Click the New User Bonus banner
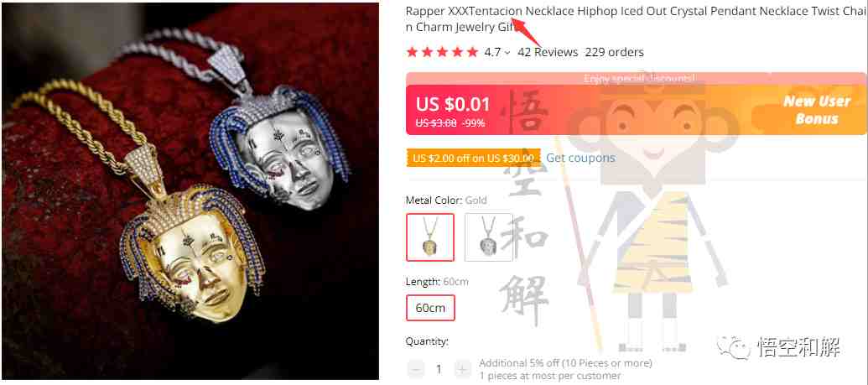Viewport: 868px width, 385px height. [x=817, y=110]
